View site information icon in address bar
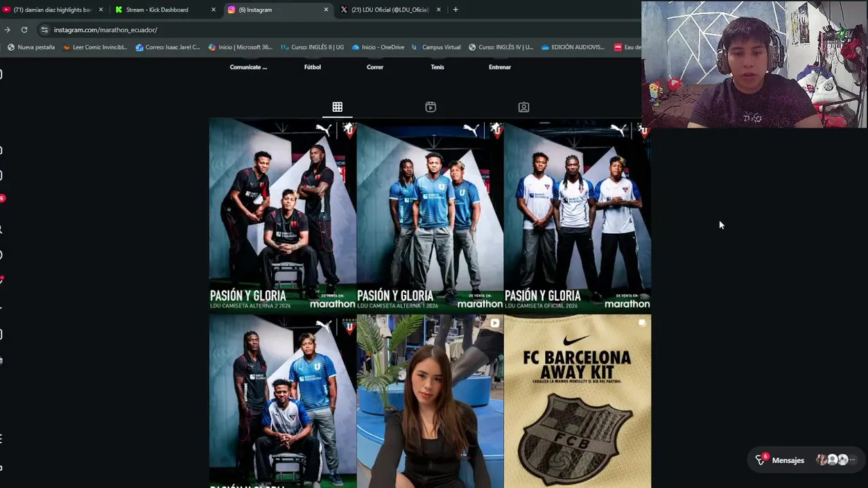This screenshot has height=488, width=868. 44,30
